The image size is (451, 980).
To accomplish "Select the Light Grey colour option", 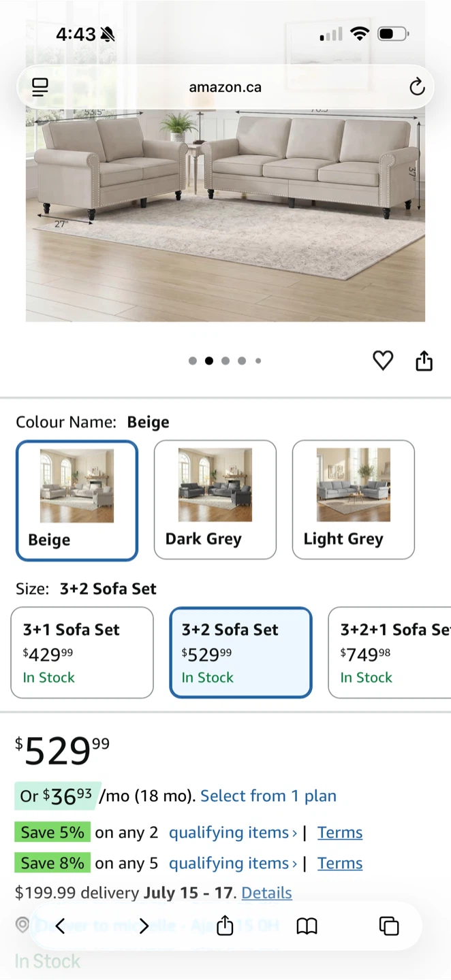I will [354, 500].
